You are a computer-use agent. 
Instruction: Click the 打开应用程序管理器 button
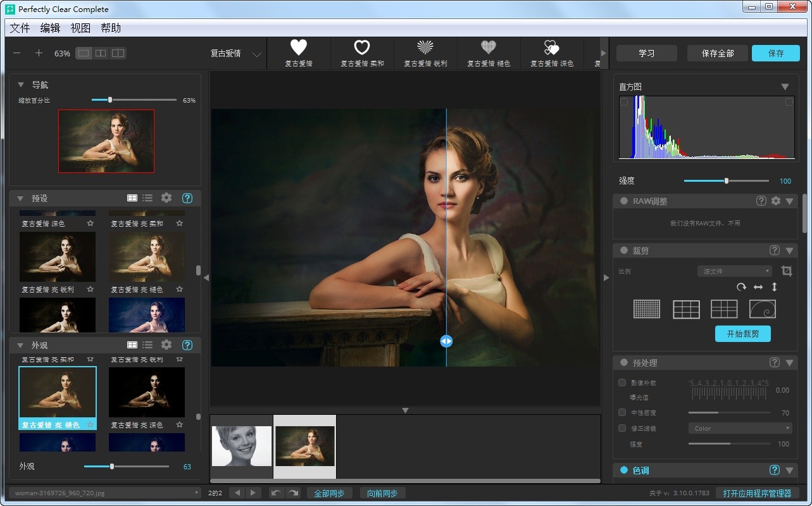pos(758,493)
